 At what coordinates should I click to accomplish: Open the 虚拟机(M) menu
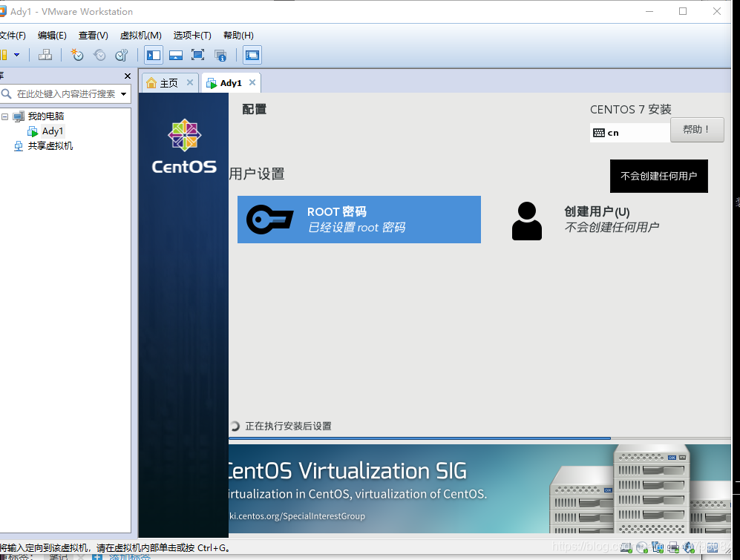(x=140, y=36)
